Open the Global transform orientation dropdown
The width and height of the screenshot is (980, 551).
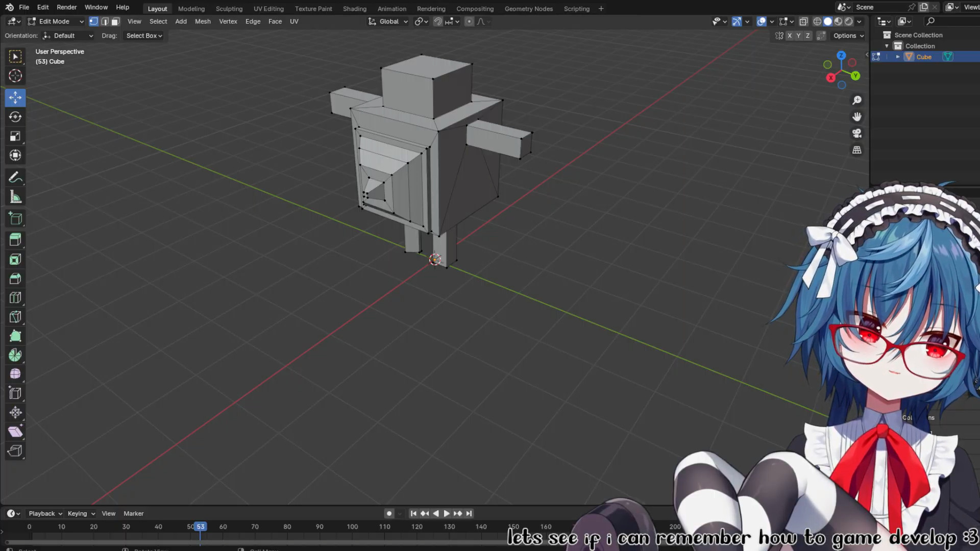click(388, 21)
